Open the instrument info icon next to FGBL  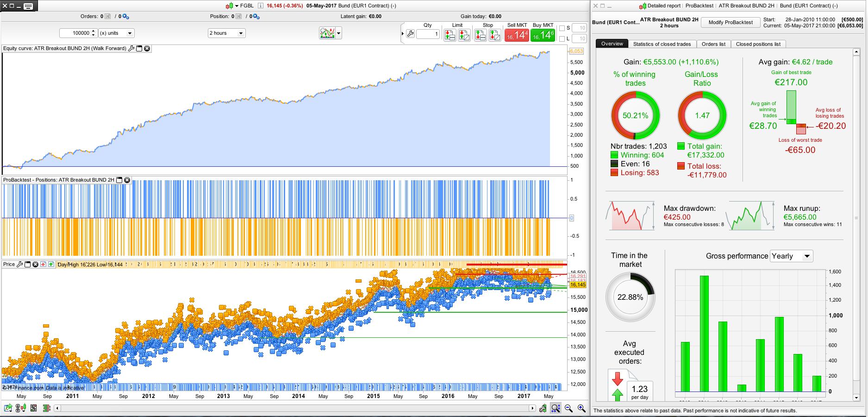click(260, 6)
